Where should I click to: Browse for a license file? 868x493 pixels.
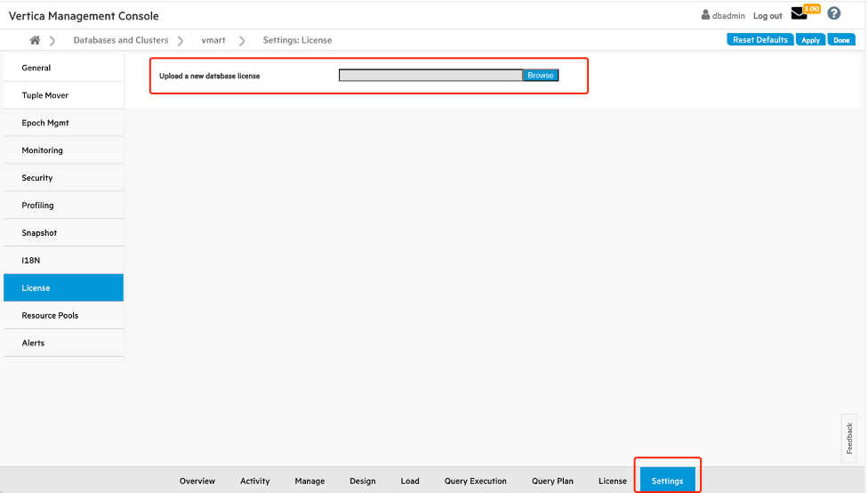tap(541, 76)
